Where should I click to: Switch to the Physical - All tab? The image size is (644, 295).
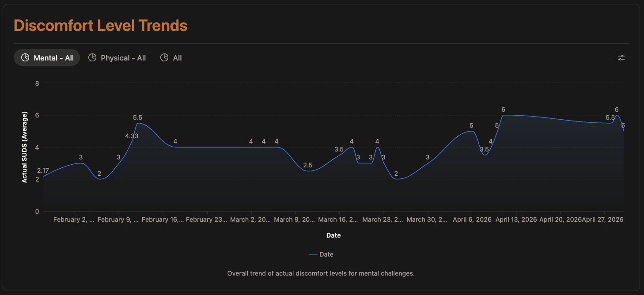click(x=117, y=58)
